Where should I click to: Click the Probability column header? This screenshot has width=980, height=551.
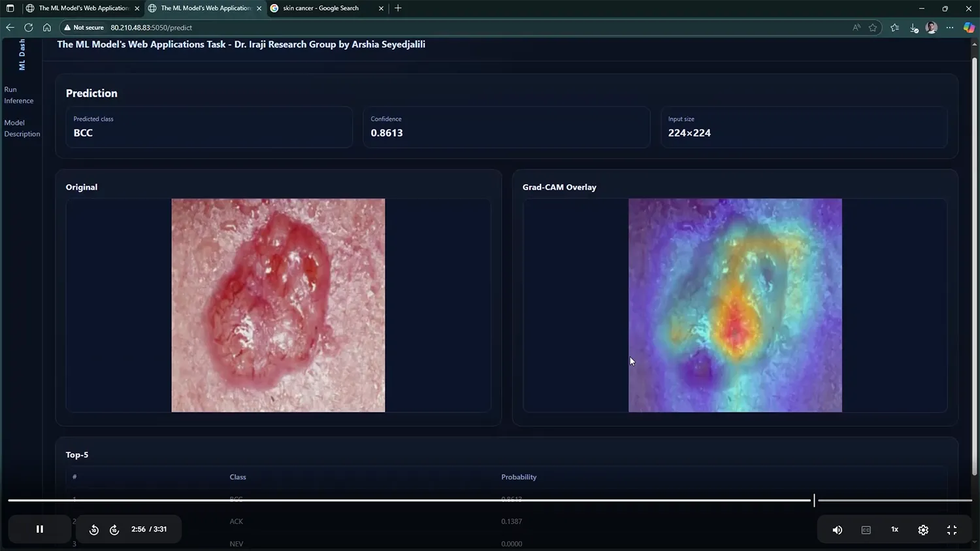click(519, 477)
